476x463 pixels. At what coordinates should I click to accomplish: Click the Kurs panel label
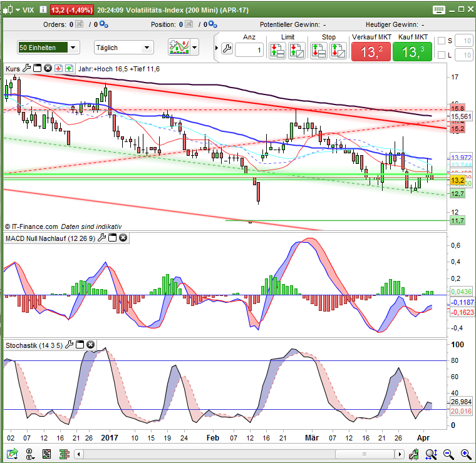pos(13,69)
